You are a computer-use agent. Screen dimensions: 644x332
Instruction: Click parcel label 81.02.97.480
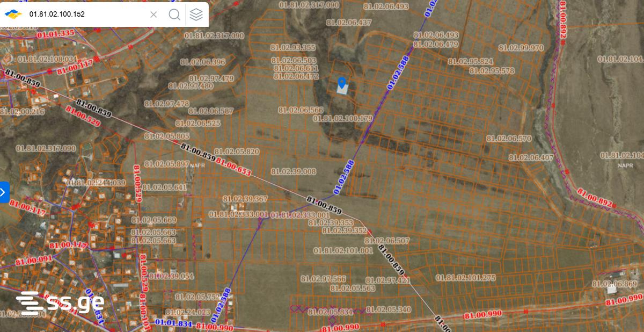191,86
